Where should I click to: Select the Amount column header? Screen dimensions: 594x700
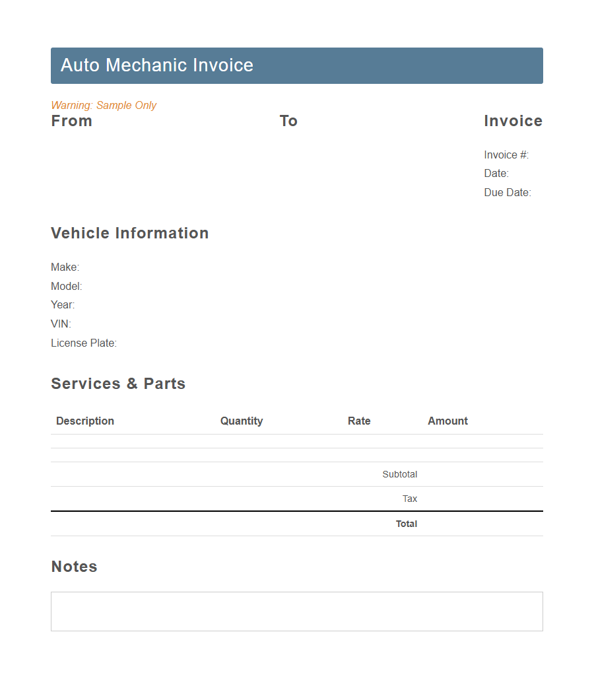[447, 421]
